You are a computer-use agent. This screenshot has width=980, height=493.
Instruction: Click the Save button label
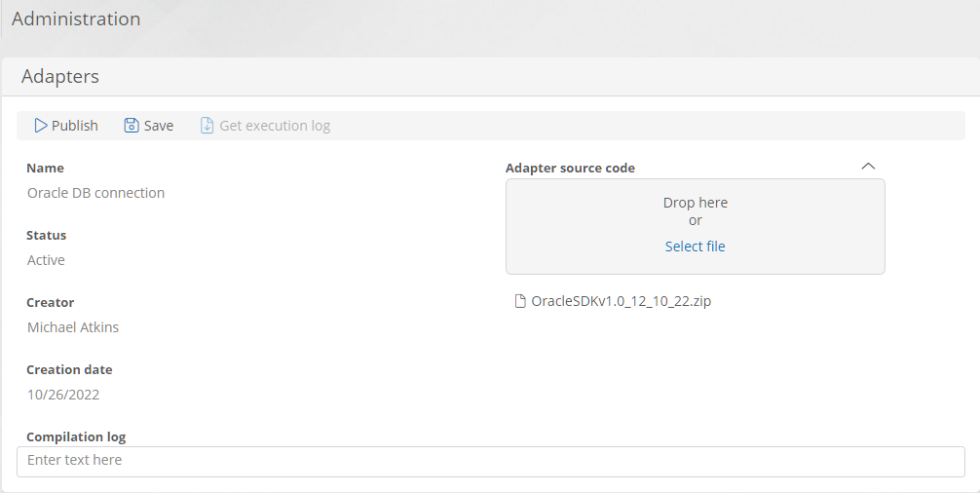coord(159,126)
